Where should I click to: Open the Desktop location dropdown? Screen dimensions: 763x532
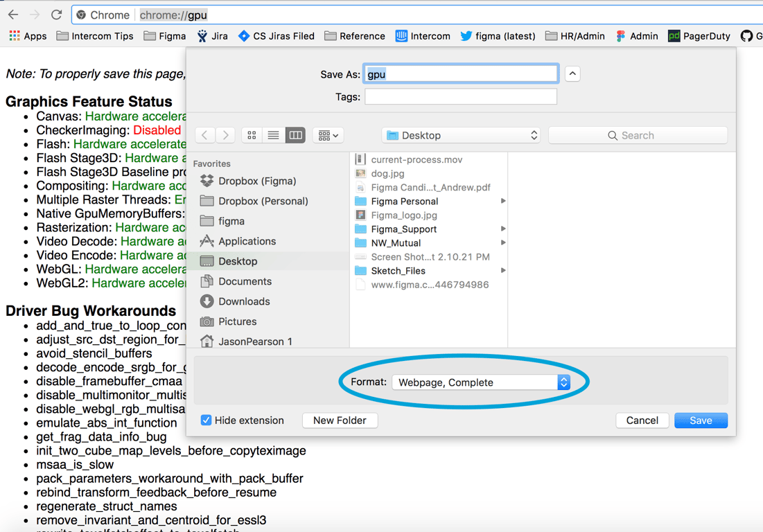tap(462, 136)
